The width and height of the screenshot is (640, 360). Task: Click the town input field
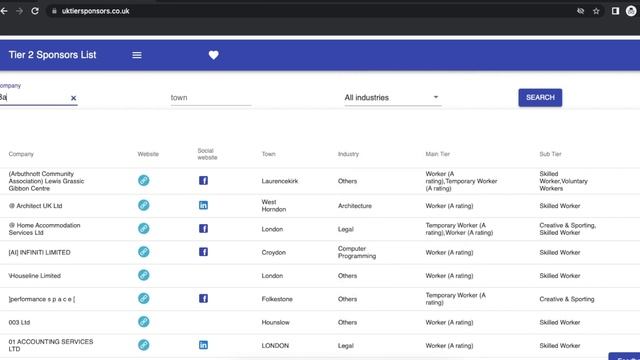(211, 98)
